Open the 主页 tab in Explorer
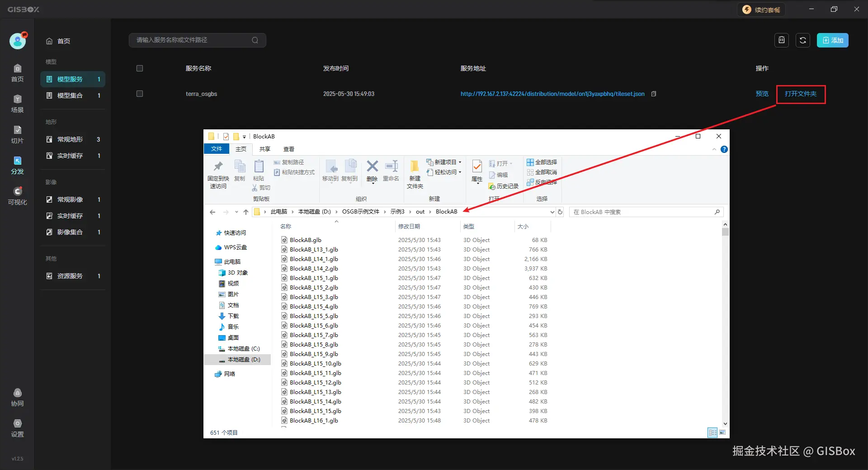Screen dimensions: 868x470 pos(241,149)
